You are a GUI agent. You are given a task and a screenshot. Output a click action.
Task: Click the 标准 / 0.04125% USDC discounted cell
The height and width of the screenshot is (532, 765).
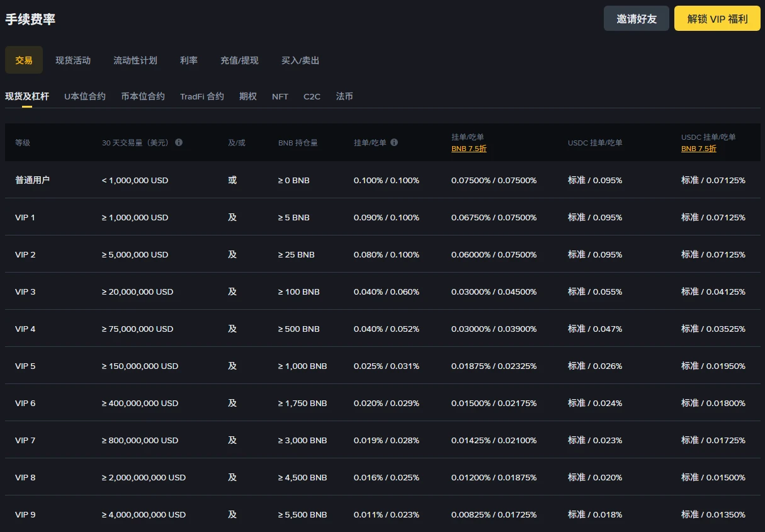click(x=713, y=291)
